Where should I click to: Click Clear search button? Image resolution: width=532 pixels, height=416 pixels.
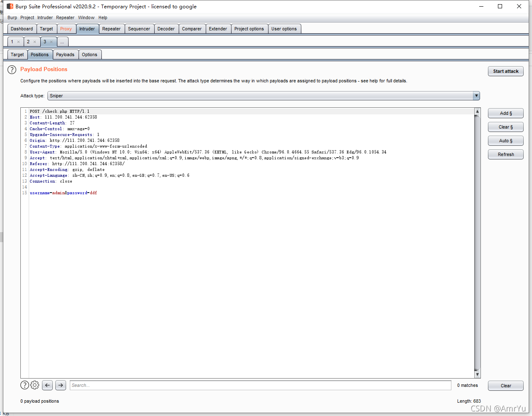point(506,386)
